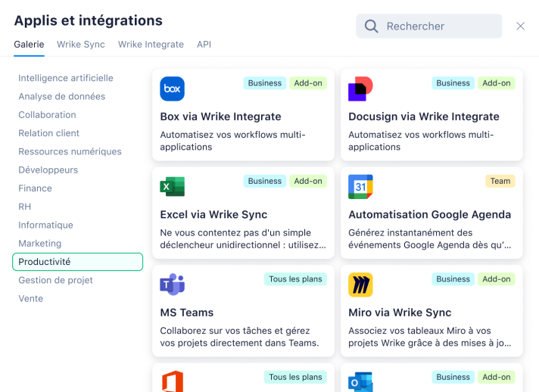The height and width of the screenshot is (392, 539).
Task: Select the Informatique category
Action: coord(45,225)
